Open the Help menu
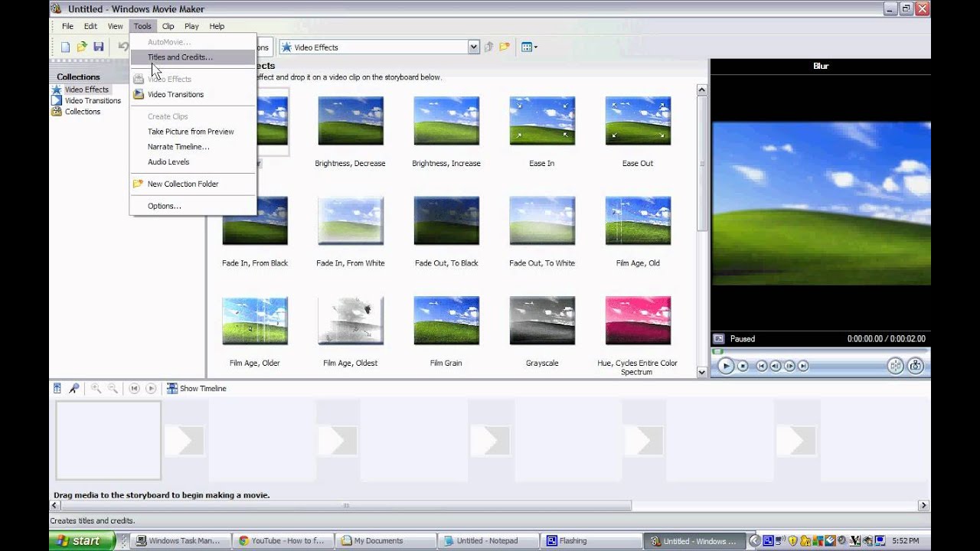 (217, 26)
